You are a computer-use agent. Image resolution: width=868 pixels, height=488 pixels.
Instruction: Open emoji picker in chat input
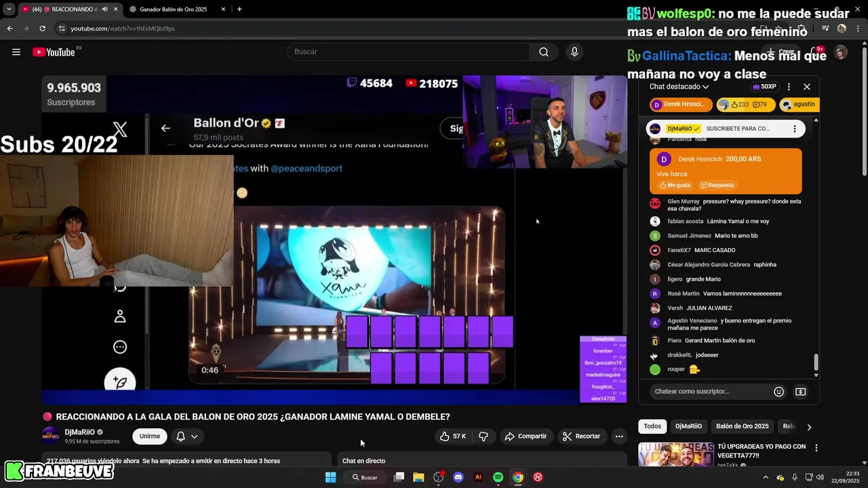(x=779, y=392)
